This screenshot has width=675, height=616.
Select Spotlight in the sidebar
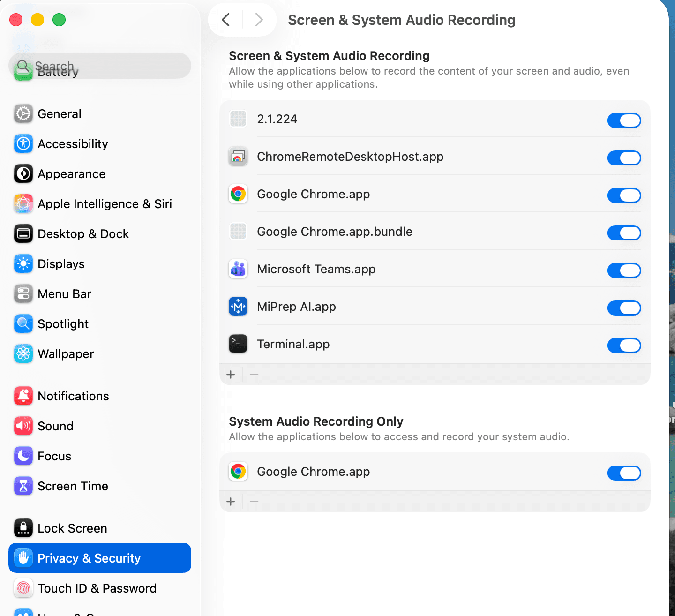[x=100, y=324]
